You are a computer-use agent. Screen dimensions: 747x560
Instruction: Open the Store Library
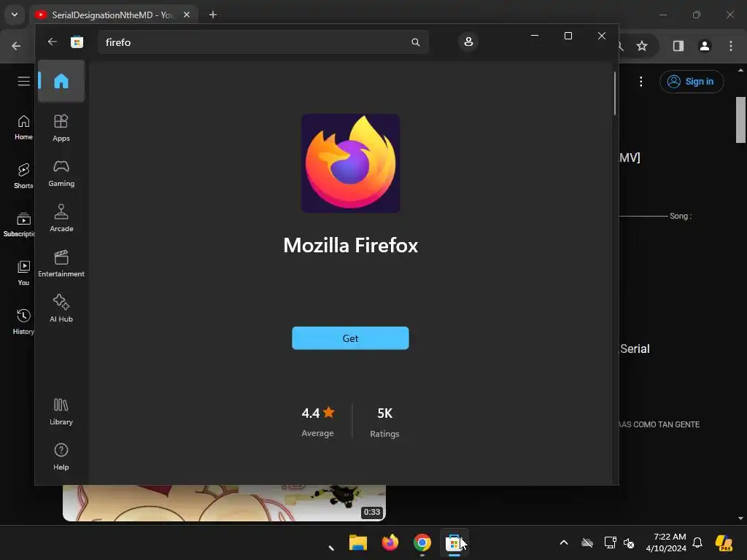click(61, 411)
